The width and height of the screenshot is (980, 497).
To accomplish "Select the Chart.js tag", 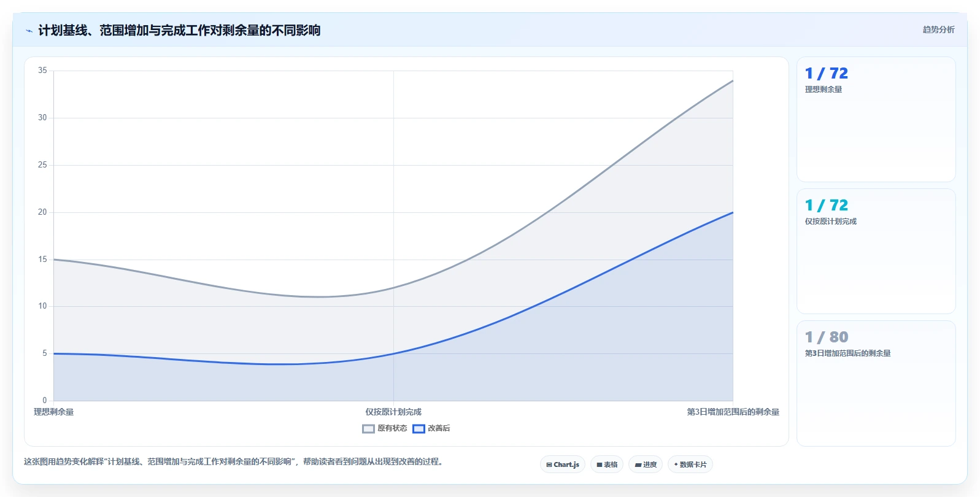I will pos(563,464).
